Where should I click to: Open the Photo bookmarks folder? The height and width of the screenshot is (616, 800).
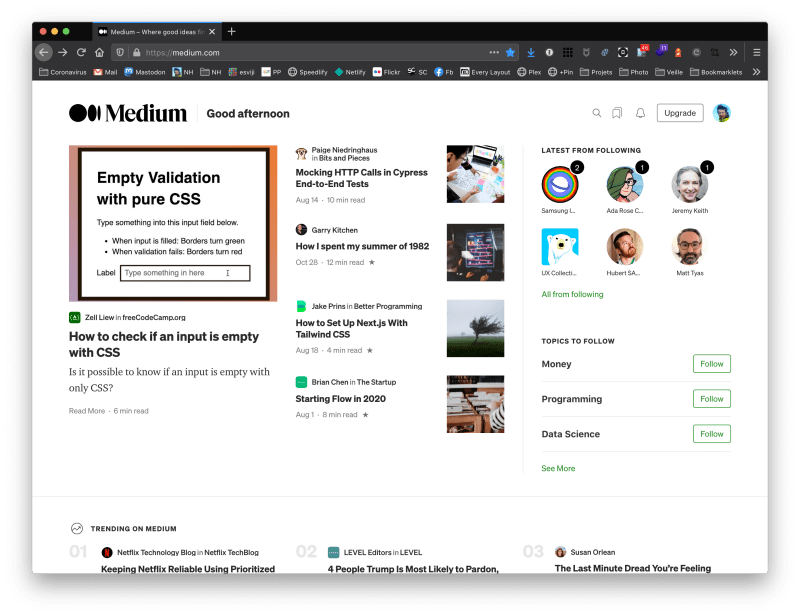[634, 72]
